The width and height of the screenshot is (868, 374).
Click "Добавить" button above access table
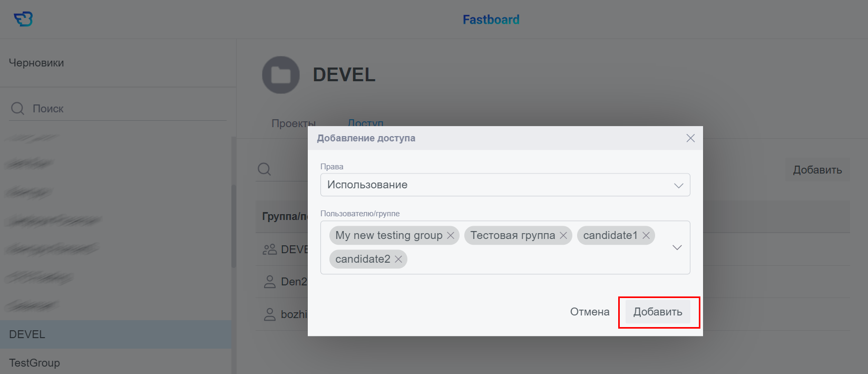(x=817, y=170)
